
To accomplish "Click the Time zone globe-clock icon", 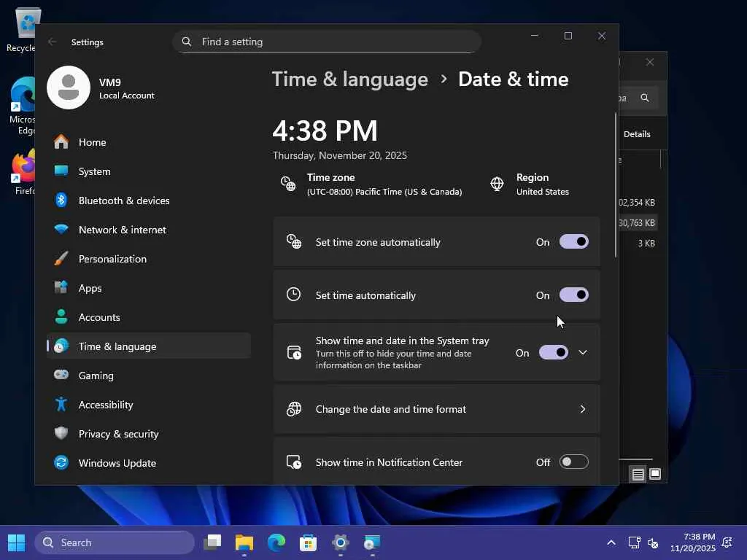I will click(x=288, y=184).
